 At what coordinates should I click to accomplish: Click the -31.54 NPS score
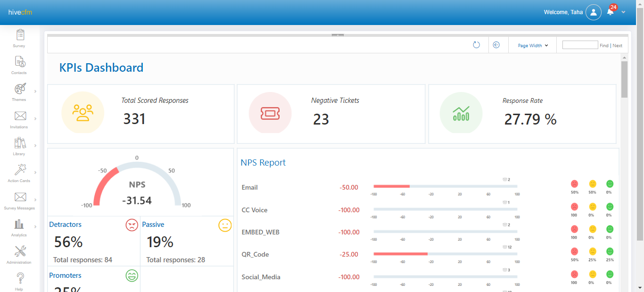coord(137,200)
